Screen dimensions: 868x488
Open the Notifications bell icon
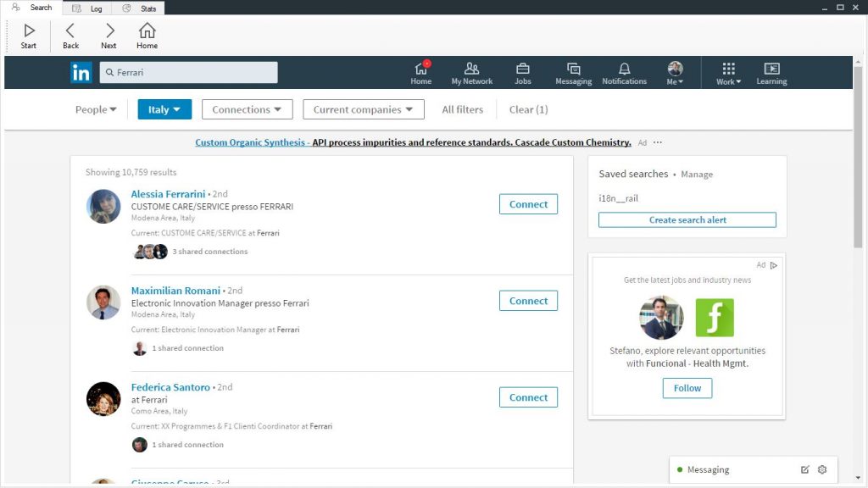point(624,69)
